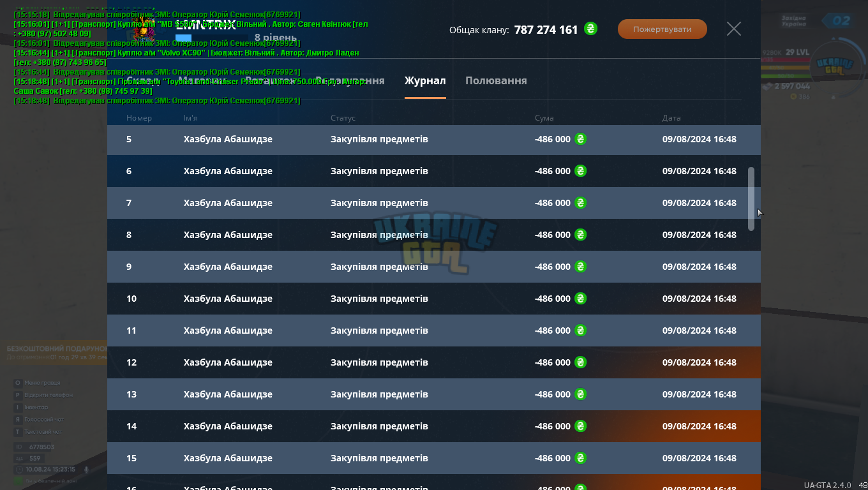
Task: Select Закупівля предметів status in row 11
Action: pos(379,330)
